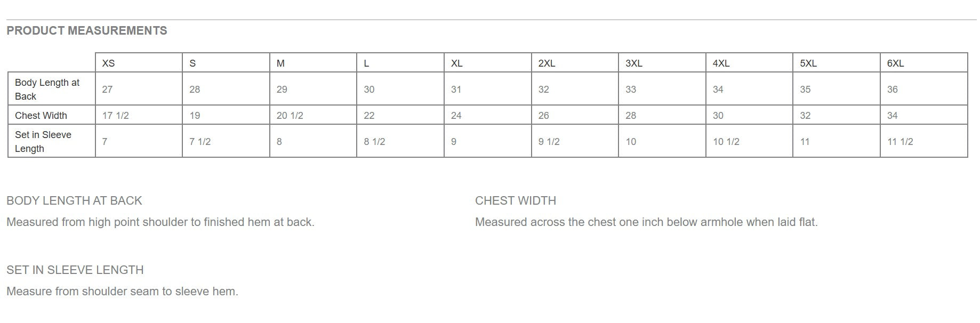This screenshot has width=980, height=323.
Task: Select the 6XL size column header
Action: coord(895,63)
